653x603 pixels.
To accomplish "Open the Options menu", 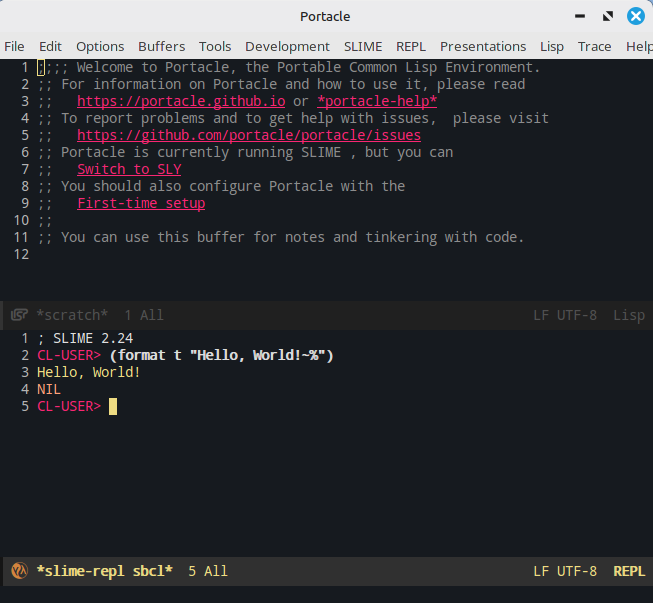I will tap(100, 46).
